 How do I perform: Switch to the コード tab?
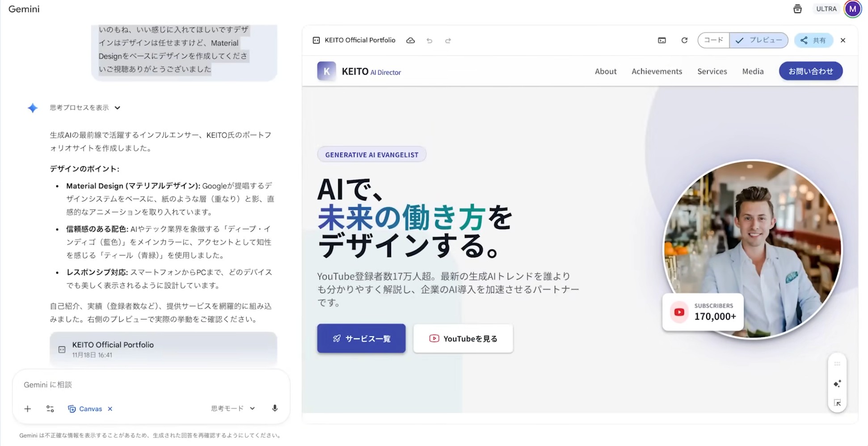(x=713, y=40)
